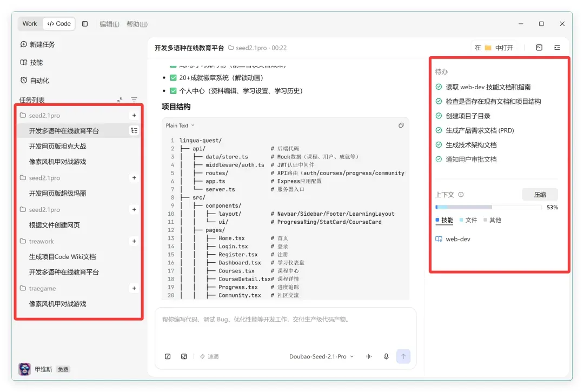
Task: Switch to the Work mode tab
Action: 29,23
